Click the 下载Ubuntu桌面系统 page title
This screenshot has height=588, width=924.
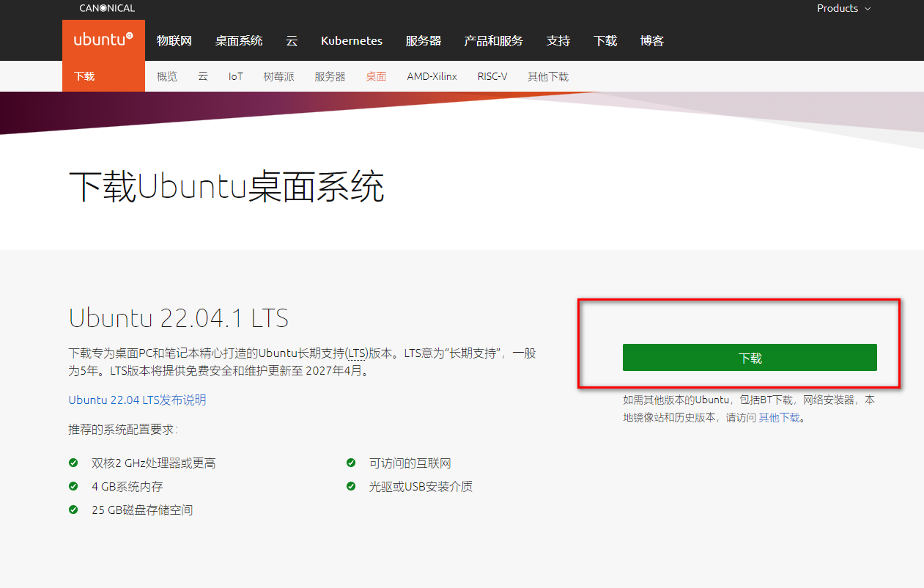pyautogui.click(x=226, y=188)
